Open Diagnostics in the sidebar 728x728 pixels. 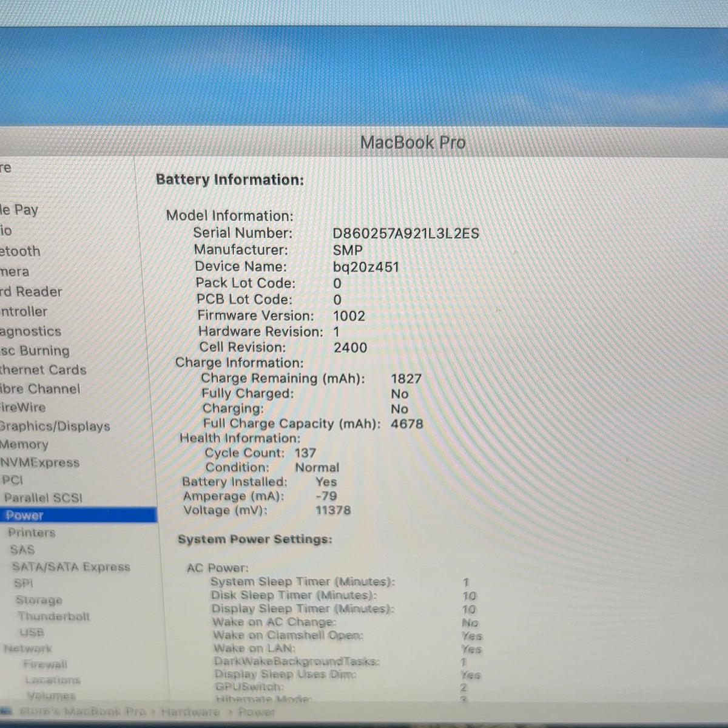pyautogui.click(x=30, y=331)
